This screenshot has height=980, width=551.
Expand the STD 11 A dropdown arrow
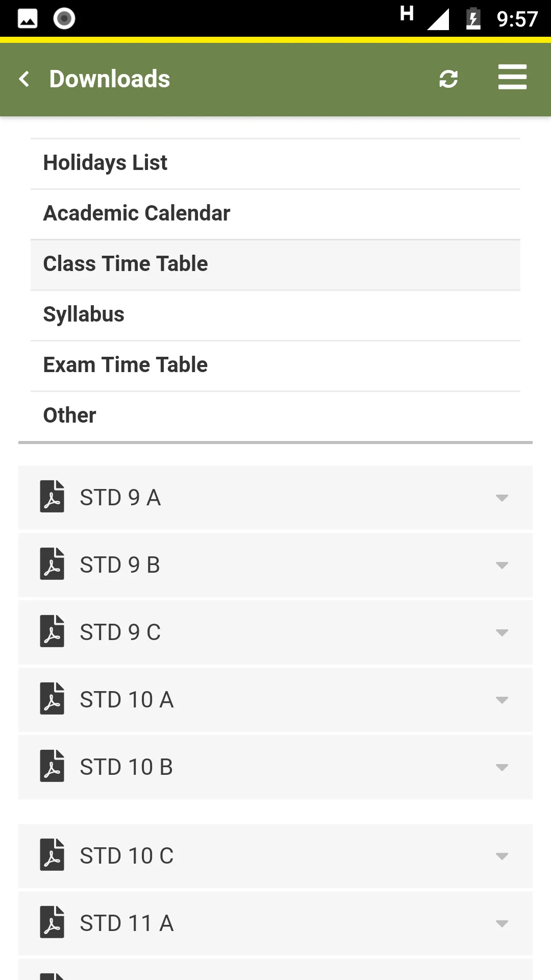point(502,923)
